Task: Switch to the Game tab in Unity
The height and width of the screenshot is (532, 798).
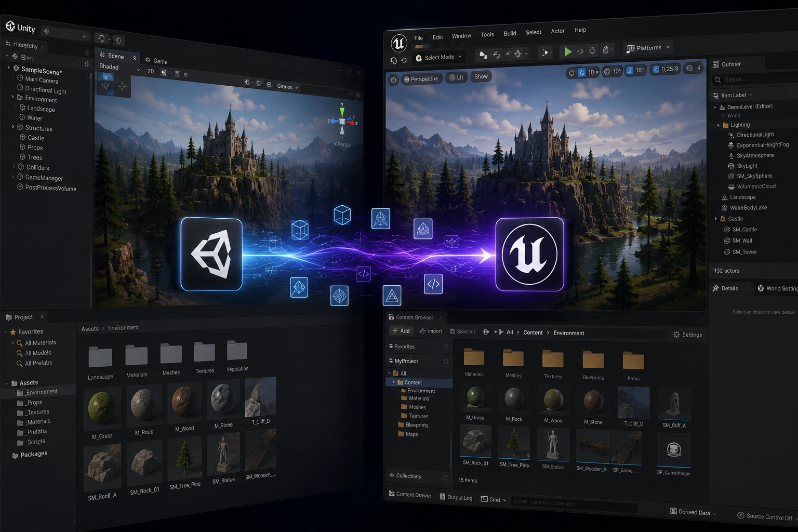Action: coord(156,61)
